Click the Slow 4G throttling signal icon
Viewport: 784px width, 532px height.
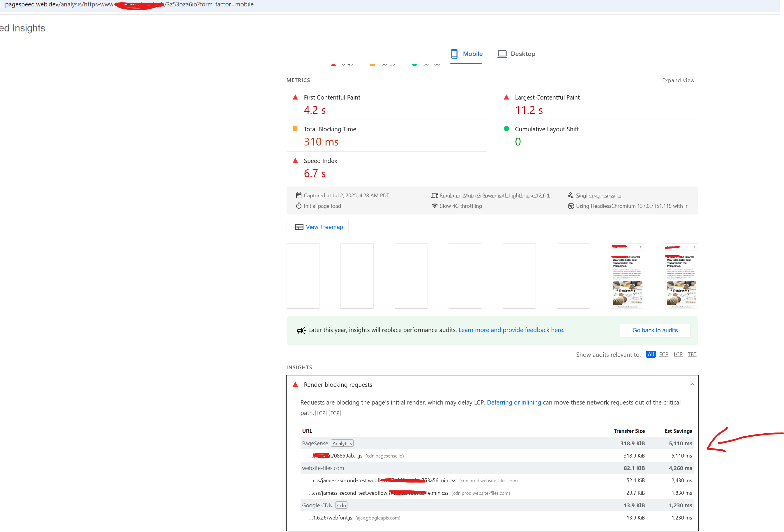435,206
